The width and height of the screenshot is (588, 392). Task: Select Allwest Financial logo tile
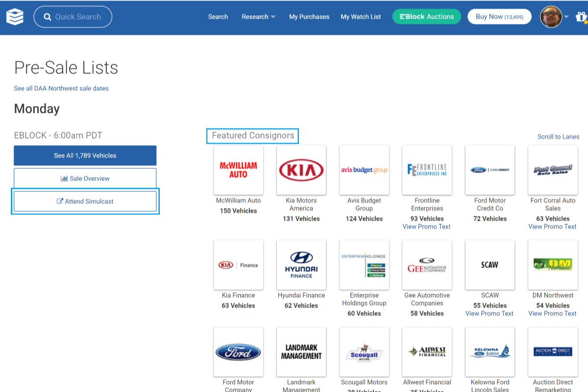pos(427,352)
